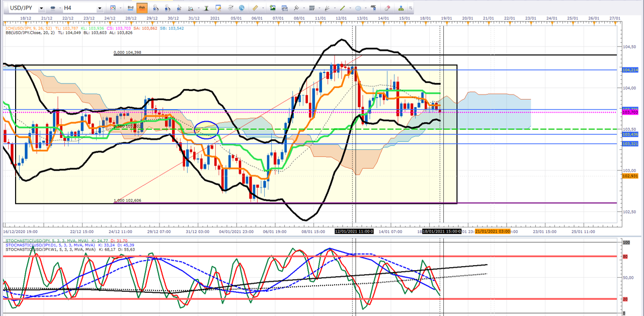Click the save chart as image icon

pyautogui.click(x=273, y=8)
